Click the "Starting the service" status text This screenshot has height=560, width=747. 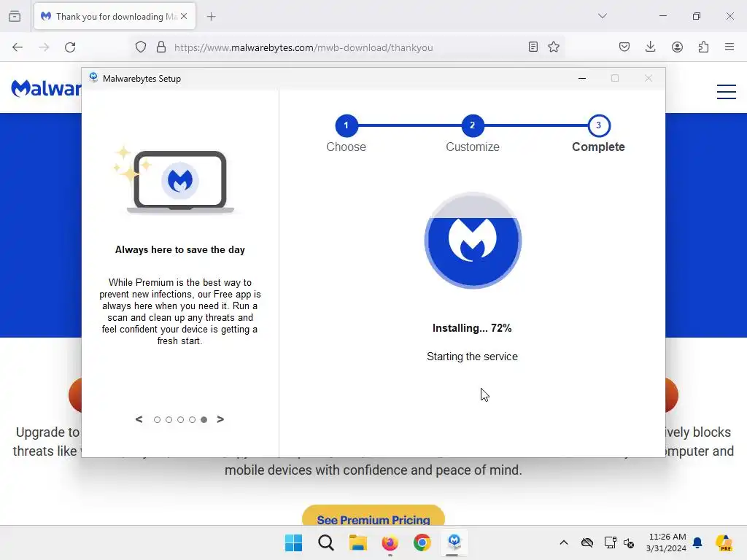coord(472,357)
